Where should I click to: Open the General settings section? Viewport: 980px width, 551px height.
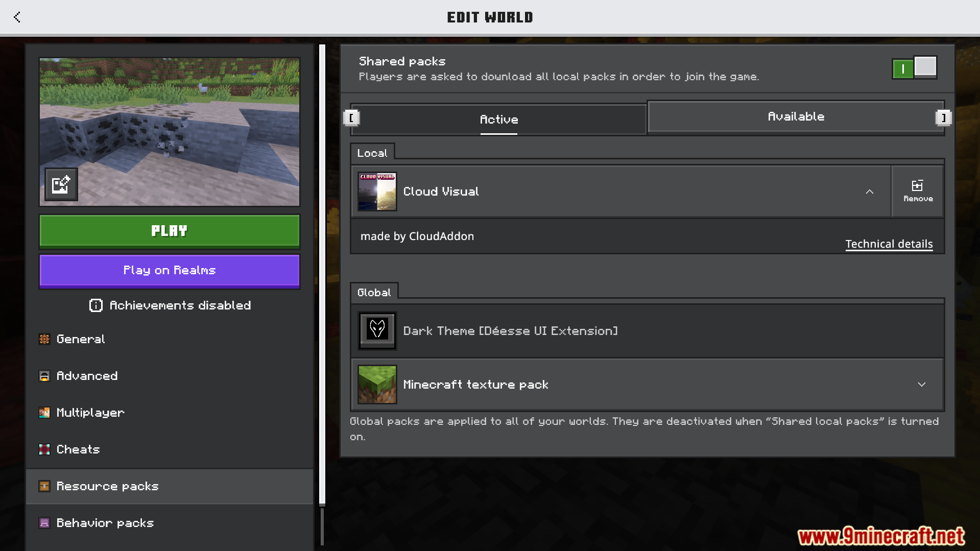tap(170, 339)
